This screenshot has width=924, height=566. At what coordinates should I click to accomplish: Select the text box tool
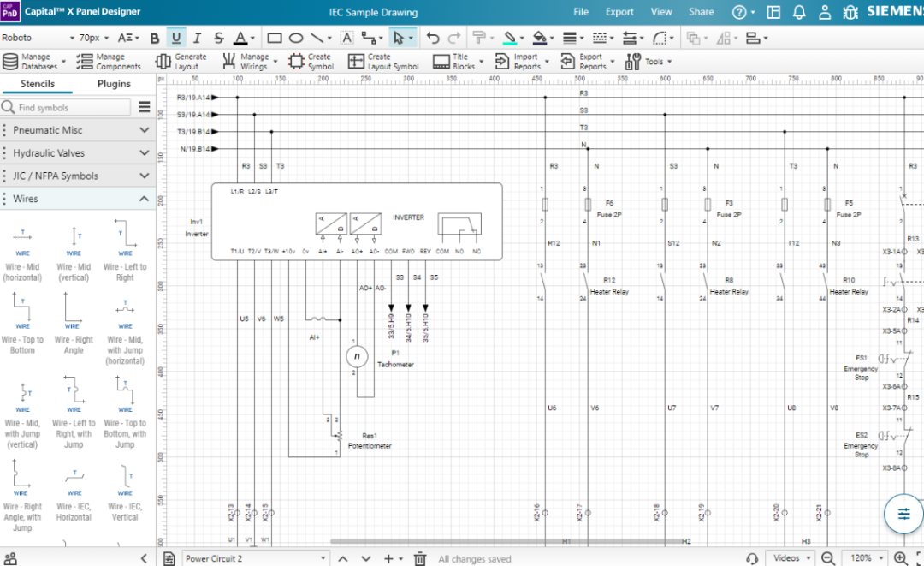pos(347,39)
